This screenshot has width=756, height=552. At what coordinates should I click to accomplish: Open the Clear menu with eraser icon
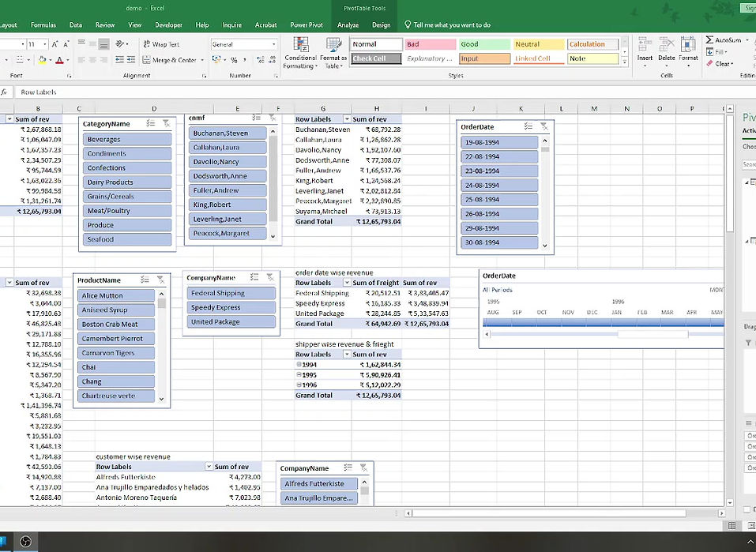click(720, 64)
